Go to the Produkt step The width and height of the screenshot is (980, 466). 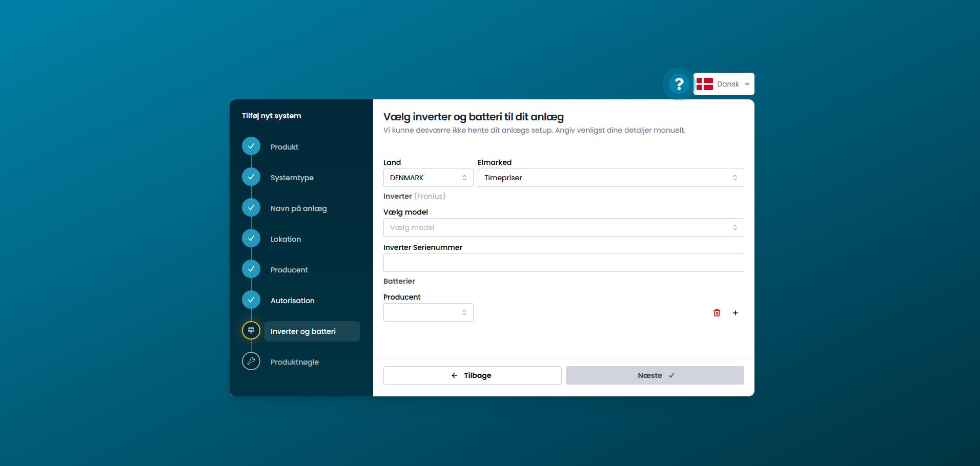coord(284,147)
